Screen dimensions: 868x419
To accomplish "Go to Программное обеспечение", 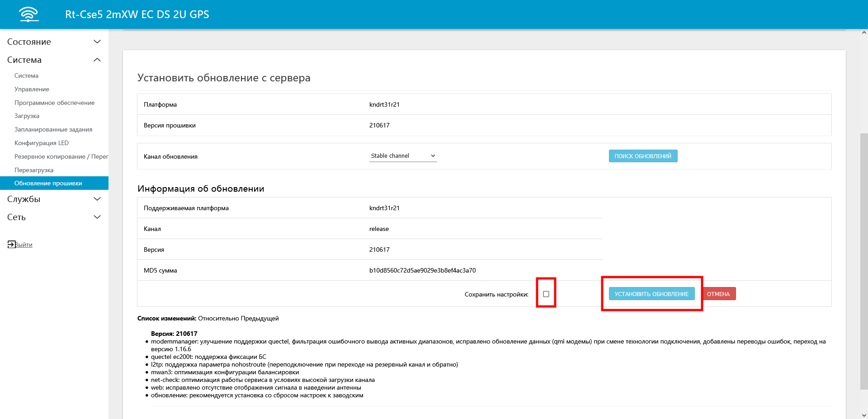I will (x=54, y=103).
